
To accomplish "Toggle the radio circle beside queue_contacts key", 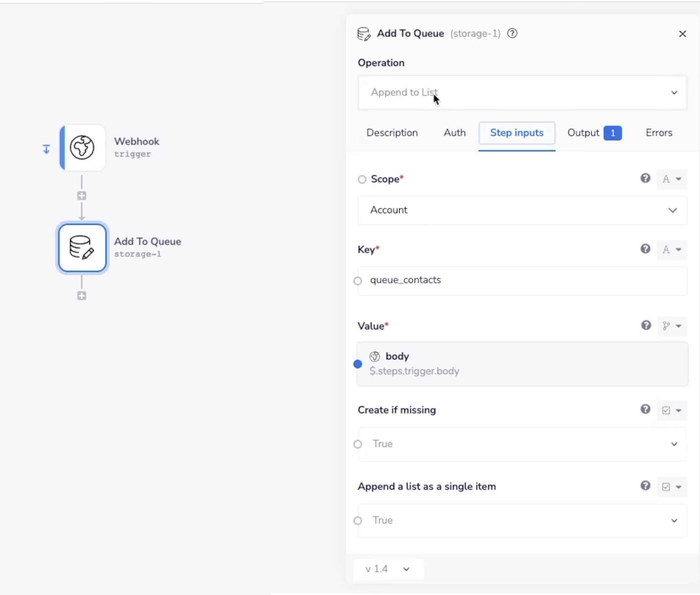I will pos(358,281).
